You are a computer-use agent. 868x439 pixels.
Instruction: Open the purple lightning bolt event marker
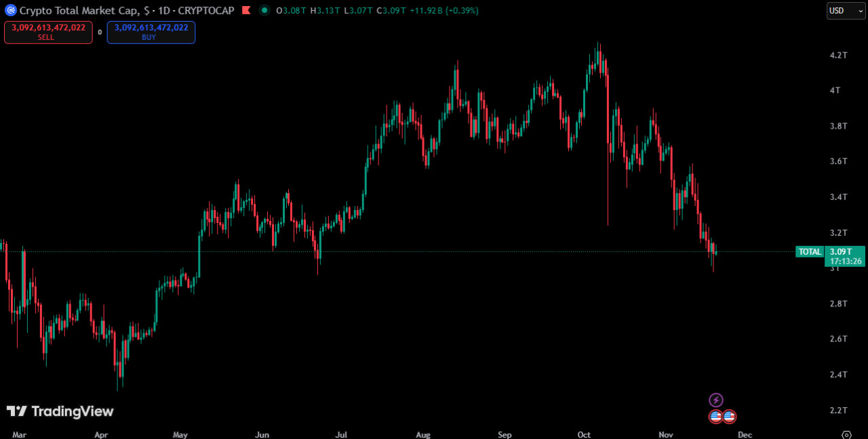[716, 400]
